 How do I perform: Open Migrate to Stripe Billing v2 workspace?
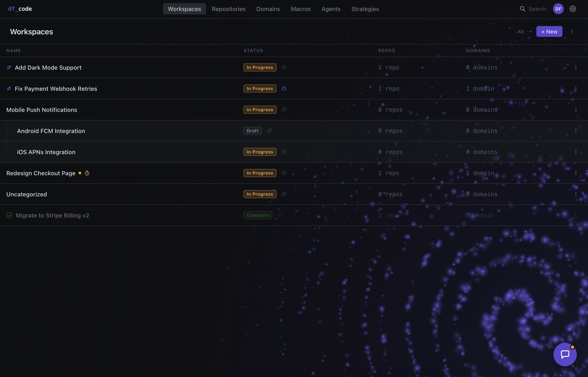point(52,215)
